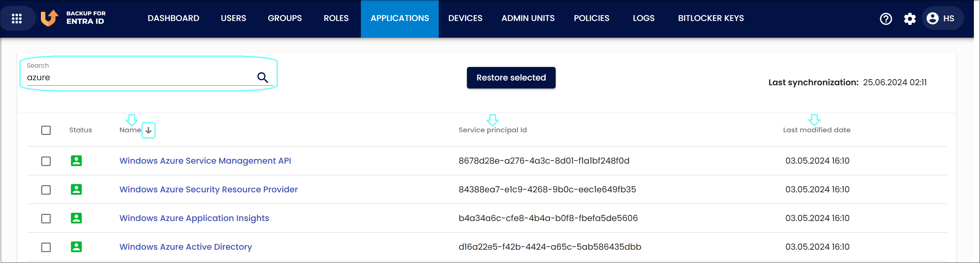Image resolution: width=980 pixels, height=263 pixels.
Task: Select ID d16a22e5-f42b-4424-a65c-5ab586435dbb
Action: [x=550, y=247]
